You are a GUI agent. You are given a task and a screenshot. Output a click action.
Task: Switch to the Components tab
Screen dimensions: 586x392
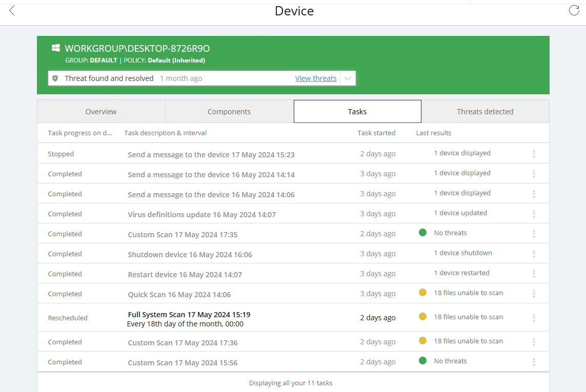pyautogui.click(x=229, y=111)
